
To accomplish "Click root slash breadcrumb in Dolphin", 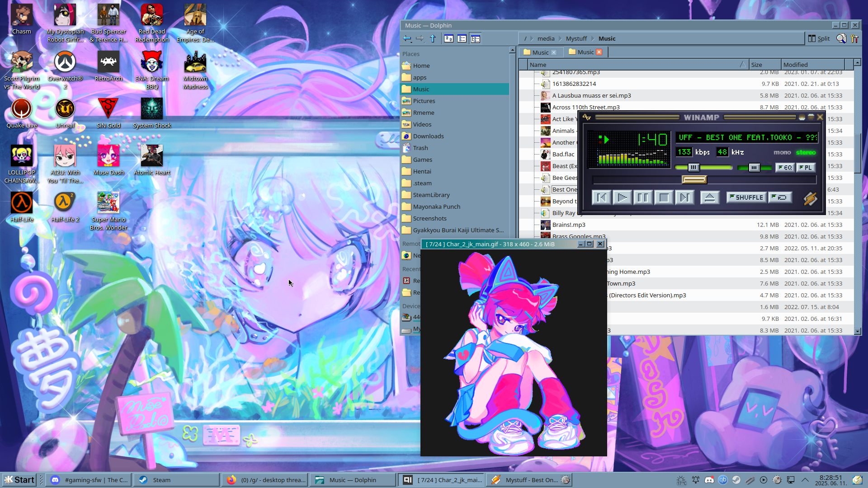I will point(525,39).
